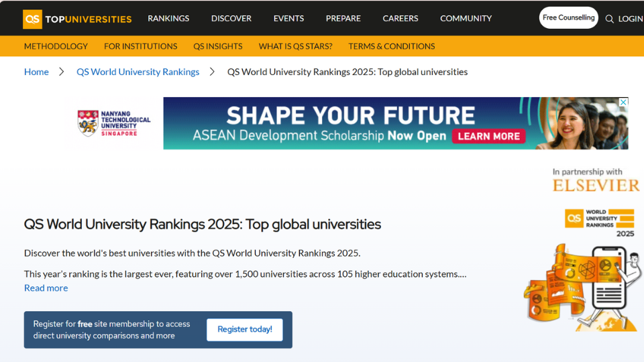Click the QS World University Rankings 2025 badge
Screen dimensions: 644x362
pos(599,223)
